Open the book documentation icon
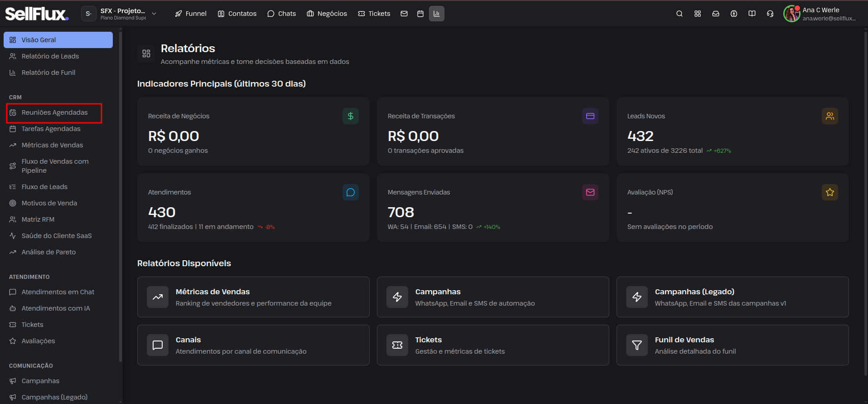The height and width of the screenshot is (404, 868). coord(752,14)
